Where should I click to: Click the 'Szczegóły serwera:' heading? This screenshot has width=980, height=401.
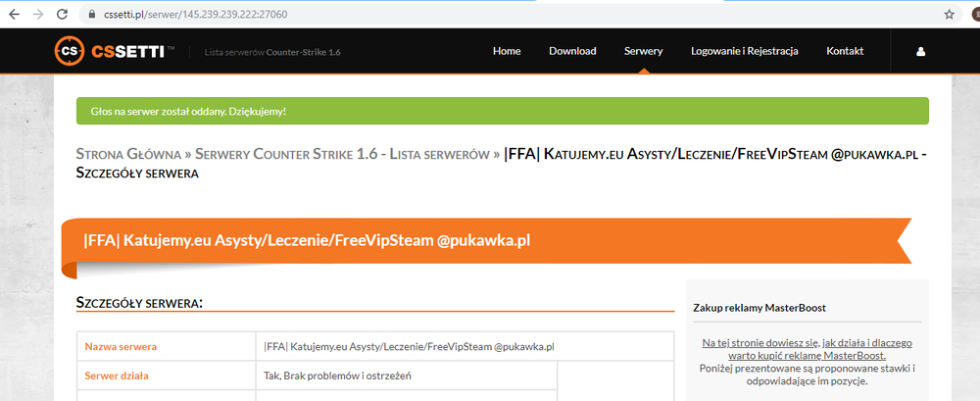pyautogui.click(x=139, y=303)
